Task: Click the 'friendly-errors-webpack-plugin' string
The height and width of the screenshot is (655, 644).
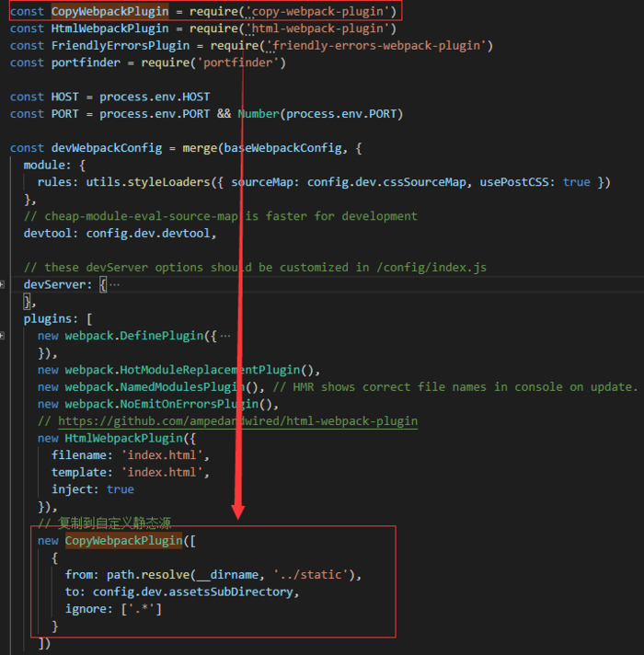Action: [376, 45]
